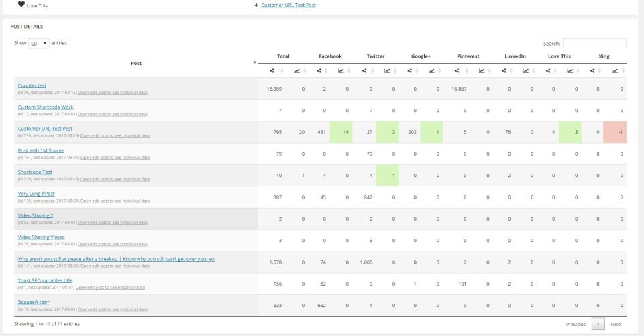The height and width of the screenshot is (336, 644).
Task: Go to the Next page
Action: 615,324
